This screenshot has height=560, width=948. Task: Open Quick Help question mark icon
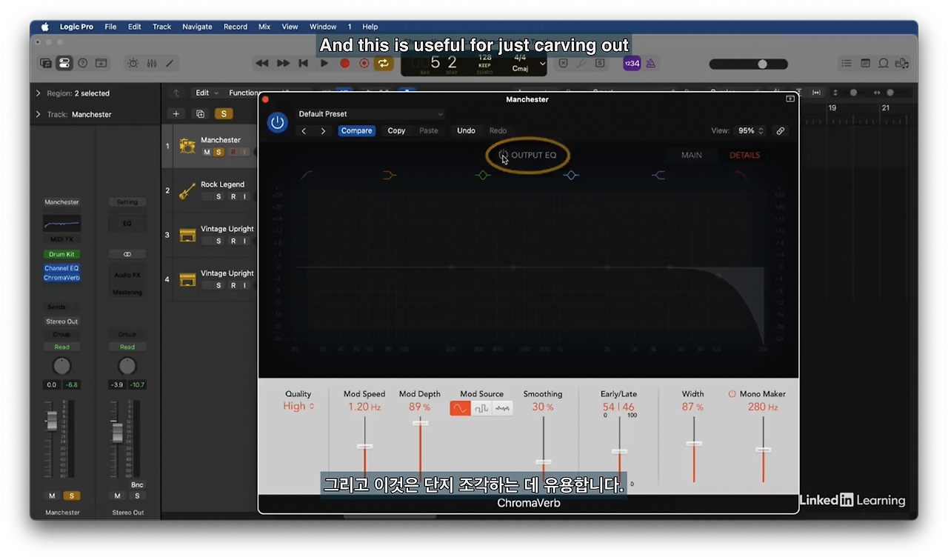(x=83, y=64)
